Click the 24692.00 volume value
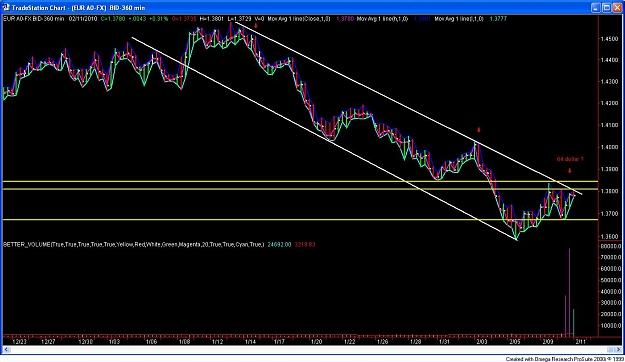Viewport: 625px width, 362px height. coord(279,244)
